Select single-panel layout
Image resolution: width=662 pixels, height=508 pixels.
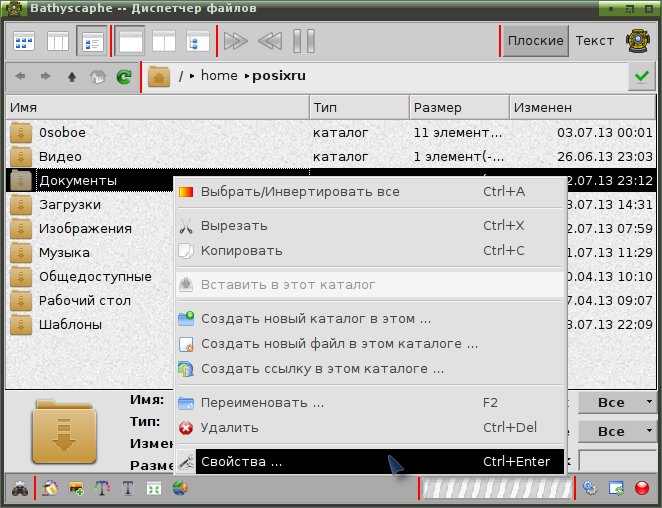coord(130,41)
